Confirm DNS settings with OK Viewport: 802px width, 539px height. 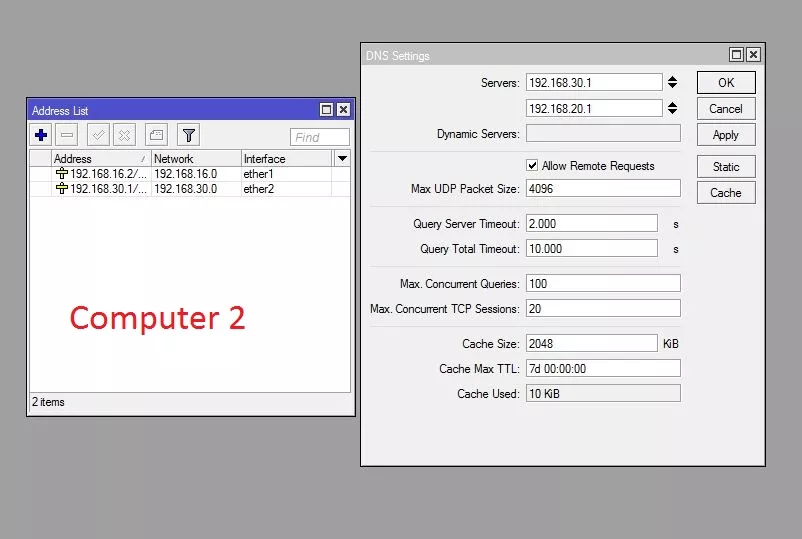coord(726,82)
